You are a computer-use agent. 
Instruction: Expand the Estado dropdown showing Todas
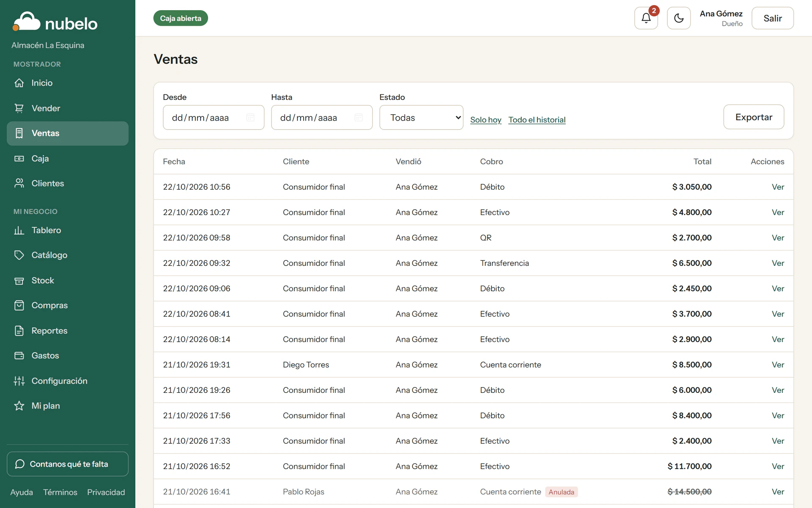pos(421,117)
